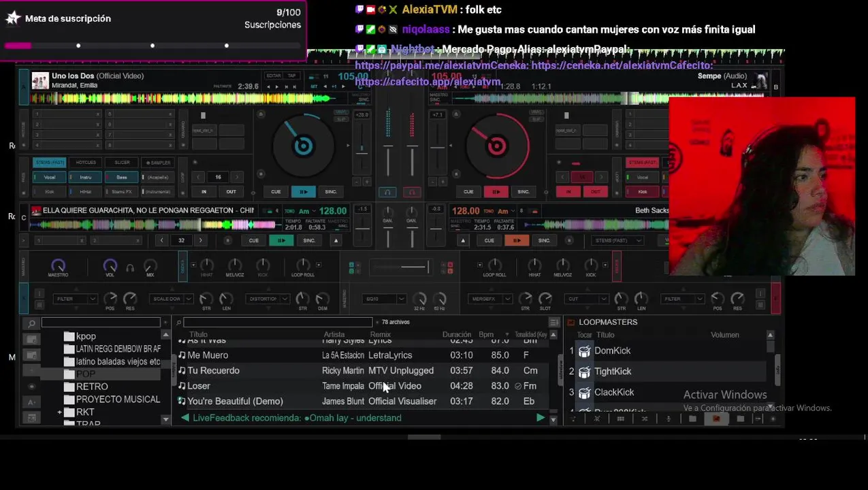Open the Am key dropdown on deck C
Image resolution: width=868 pixels, height=490 pixels.
point(307,211)
